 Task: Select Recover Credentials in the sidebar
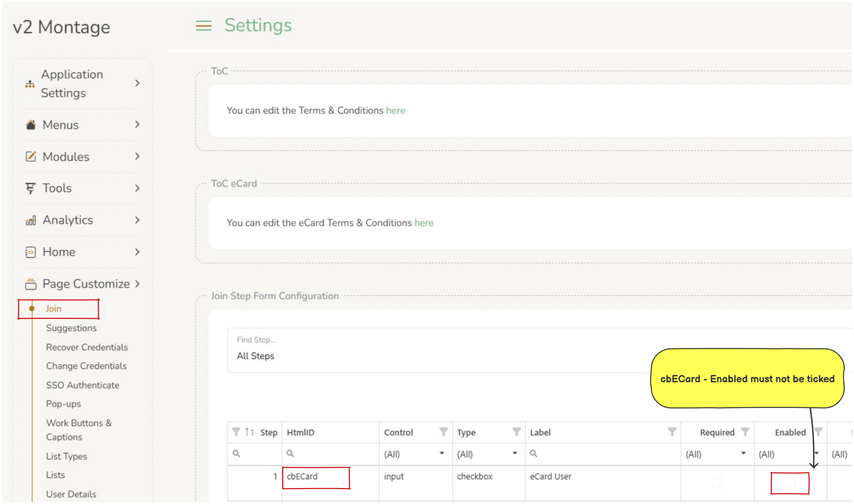coord(87,347)
